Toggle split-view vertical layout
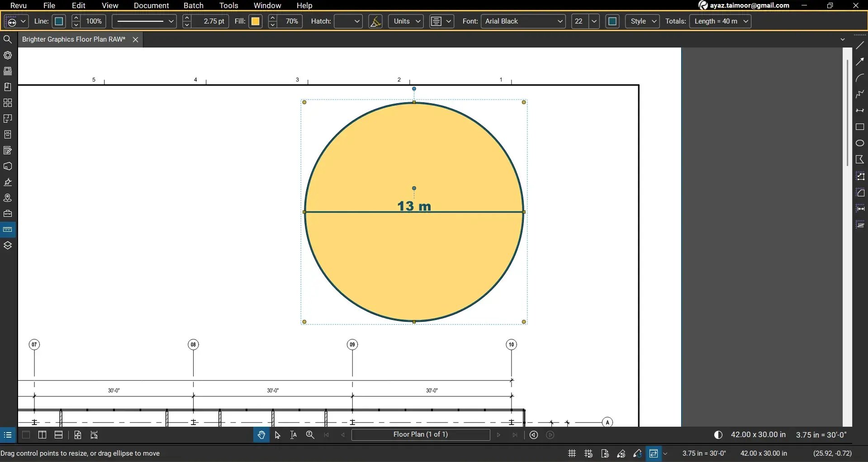The height and width of the screenshot is (462, 868). 42,435
